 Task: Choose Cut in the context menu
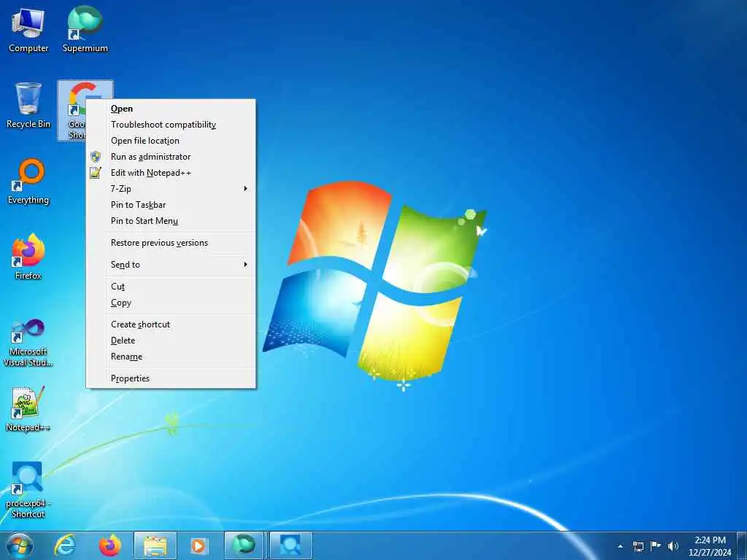171,287
